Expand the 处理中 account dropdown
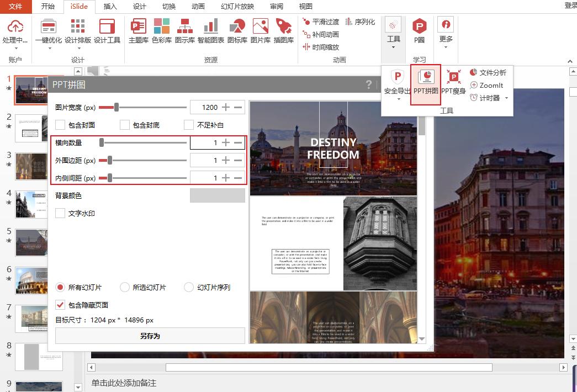577x392 pixels. point(15,48)
